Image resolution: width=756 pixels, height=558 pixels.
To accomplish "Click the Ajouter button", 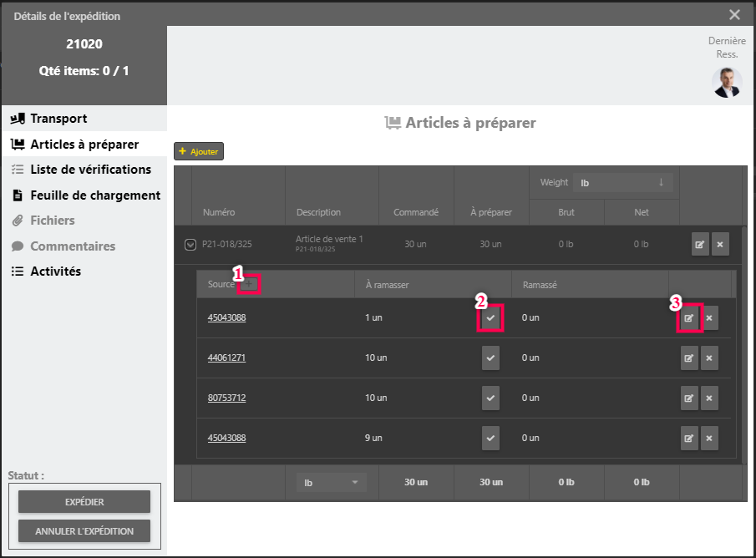I will [x=199, y=151].
